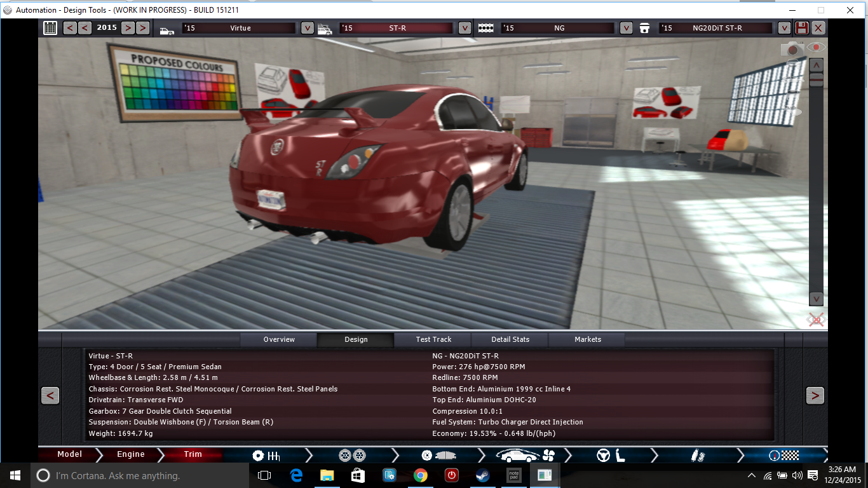Open the wheels and tires step icon

pos(352,456)
